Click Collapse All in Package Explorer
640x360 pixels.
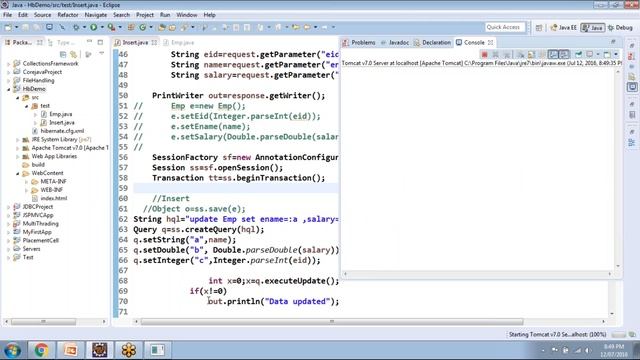coord(63,54)
